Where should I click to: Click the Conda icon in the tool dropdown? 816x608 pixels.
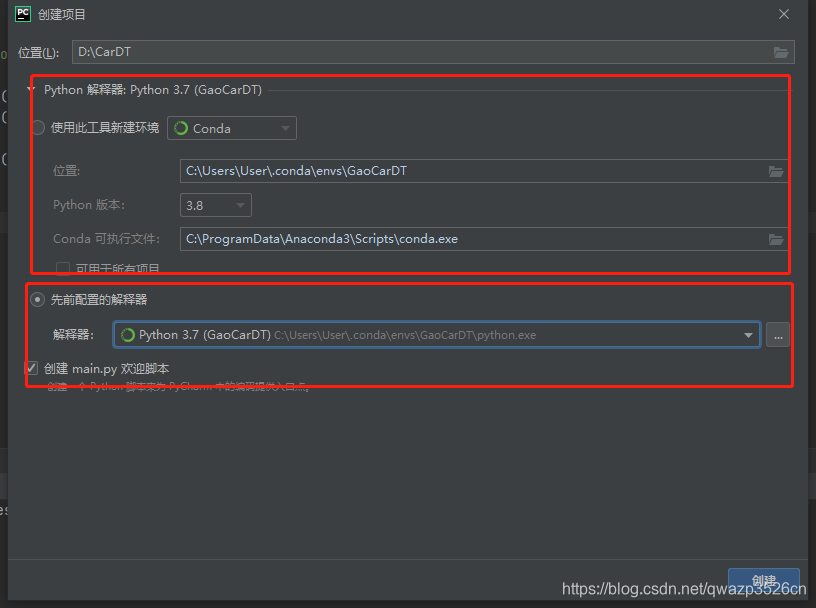(181, 128)
